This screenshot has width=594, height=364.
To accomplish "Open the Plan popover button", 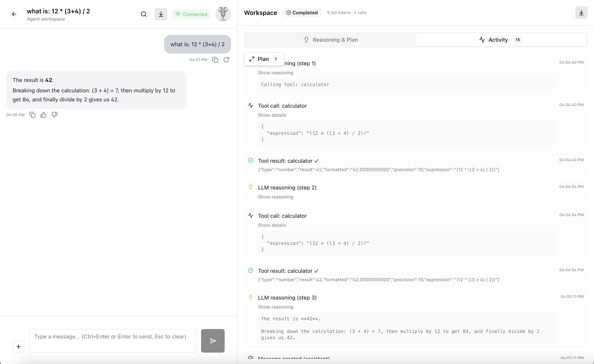I will (264, 59).
